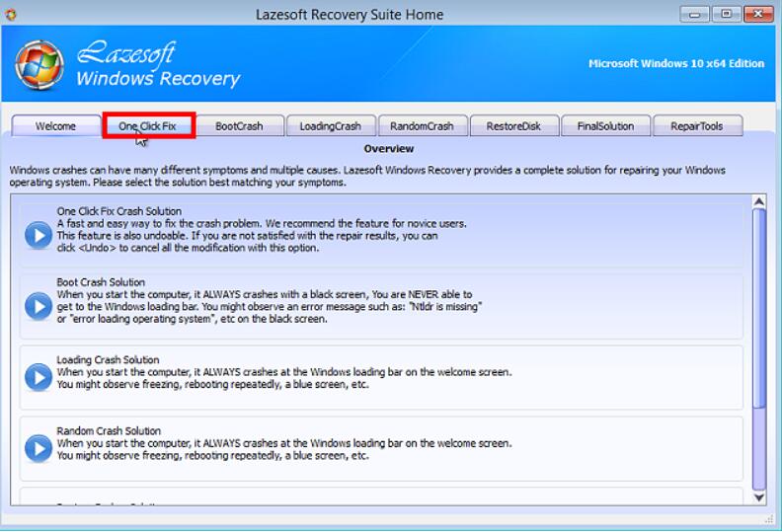Click the 'Random Crash Solution' heading

[x=109, y=430]
